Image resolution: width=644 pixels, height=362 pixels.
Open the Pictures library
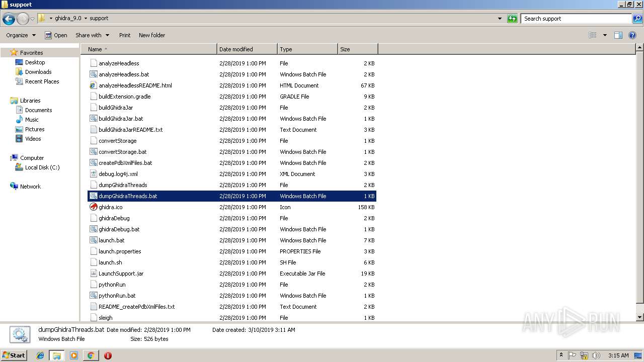coord(35,129)
